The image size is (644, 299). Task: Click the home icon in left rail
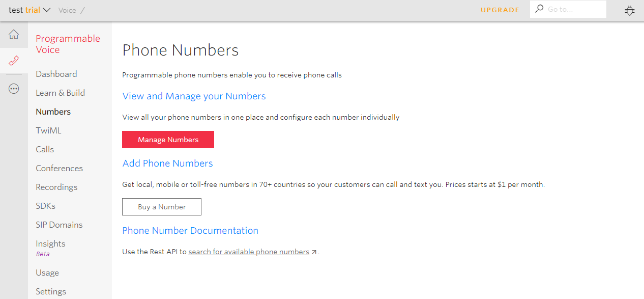14,35
